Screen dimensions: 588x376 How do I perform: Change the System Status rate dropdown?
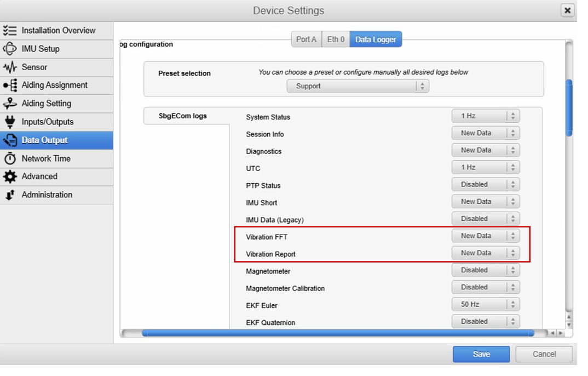coord(485,116)
